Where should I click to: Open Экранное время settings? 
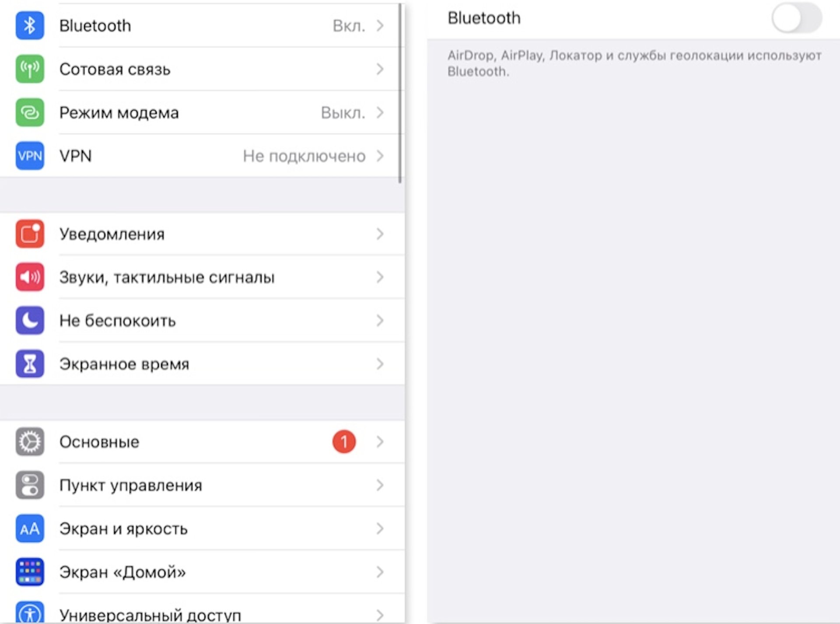(x=199, y=364)
